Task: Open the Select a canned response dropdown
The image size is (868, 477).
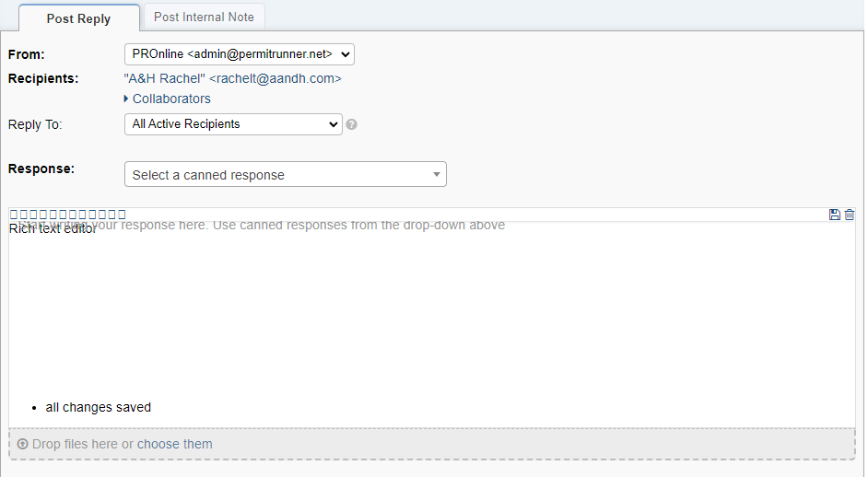Action: [285, 175]
